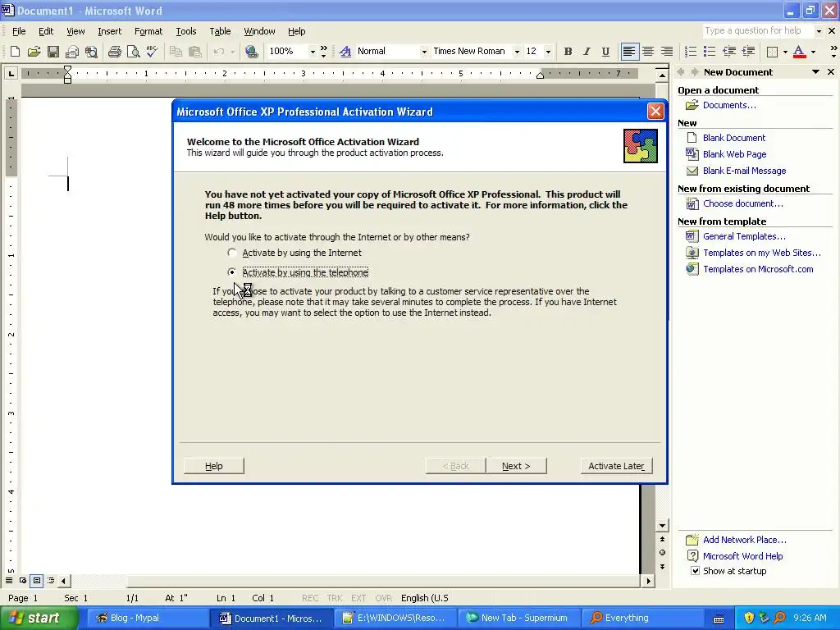Run Spelling and Grammar check icon
840x630 pixels.
(152, 52)
